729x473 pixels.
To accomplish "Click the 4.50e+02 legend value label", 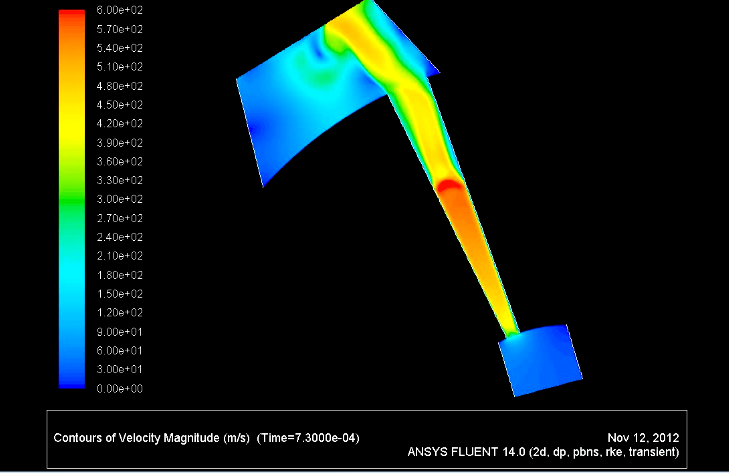I will point(119,105).
